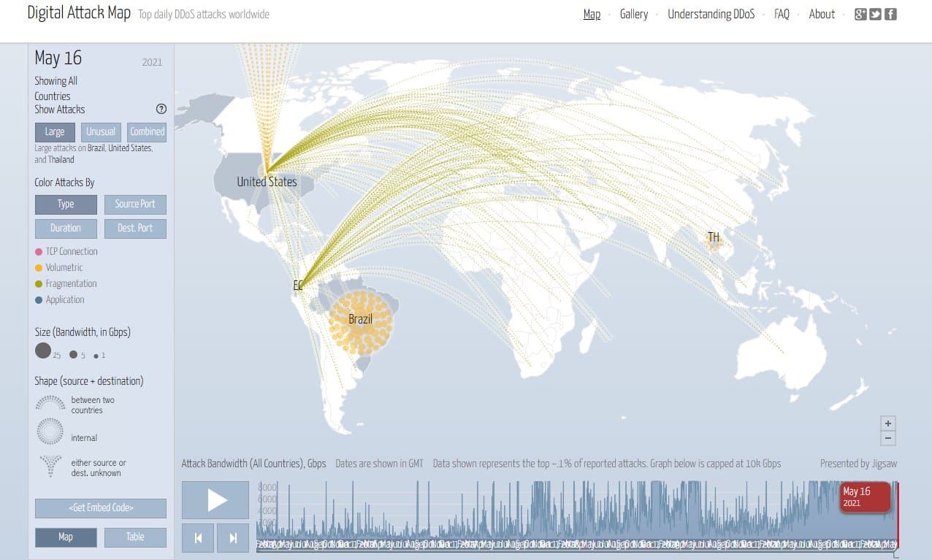
Task: Switch to Table view
Action: [135, 537]
